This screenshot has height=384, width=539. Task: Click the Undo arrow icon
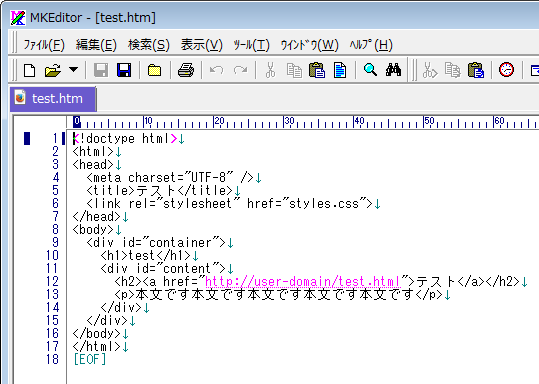tap(217, 70)
